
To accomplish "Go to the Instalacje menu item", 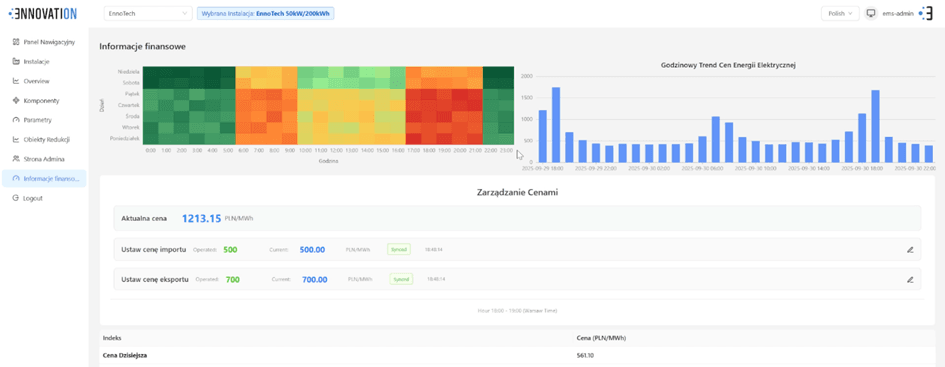I will tap(43, 61).
